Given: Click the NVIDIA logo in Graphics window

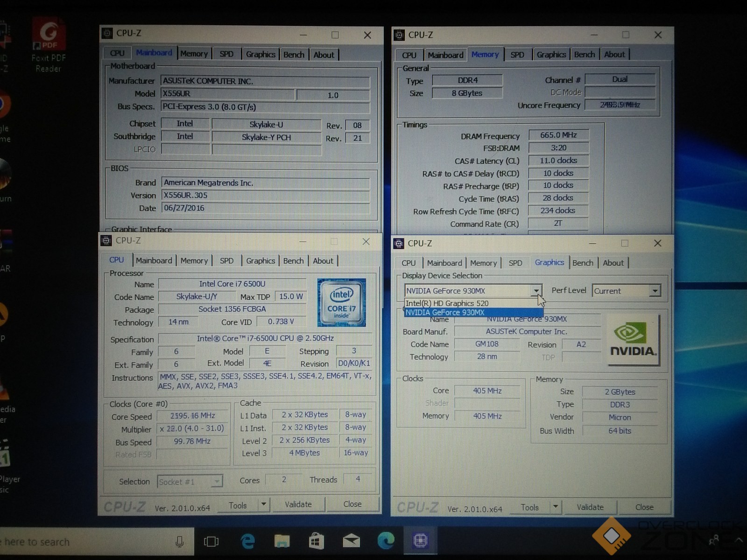Looking at the screenshot, I should [633, 340].
